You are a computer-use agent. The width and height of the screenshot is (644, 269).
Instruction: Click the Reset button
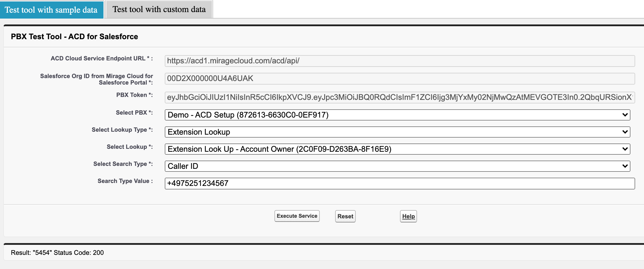[x=345, y=216]
